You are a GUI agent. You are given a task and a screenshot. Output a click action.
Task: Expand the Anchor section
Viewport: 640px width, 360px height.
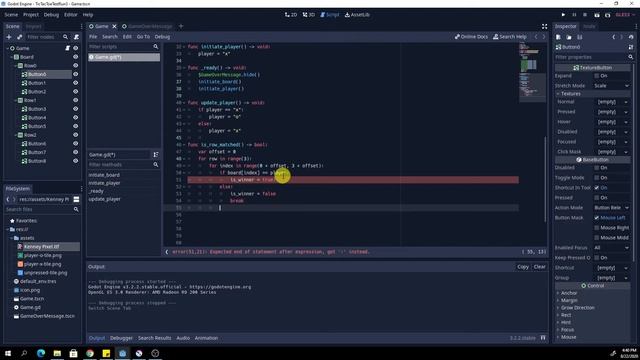(x=558, y=293)
